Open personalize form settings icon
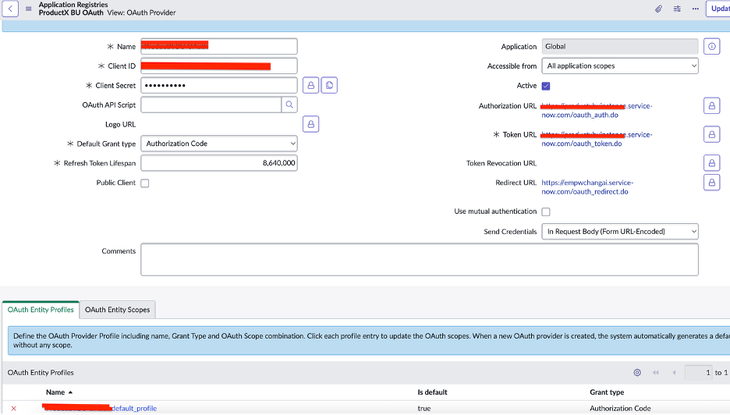Image resolution: width=730 pixels, height=415 pixels. (677, 8)
